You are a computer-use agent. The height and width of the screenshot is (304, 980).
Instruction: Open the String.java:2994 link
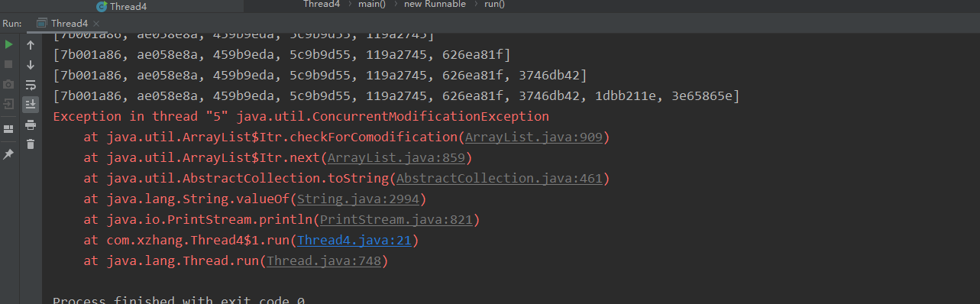(358, 199)
